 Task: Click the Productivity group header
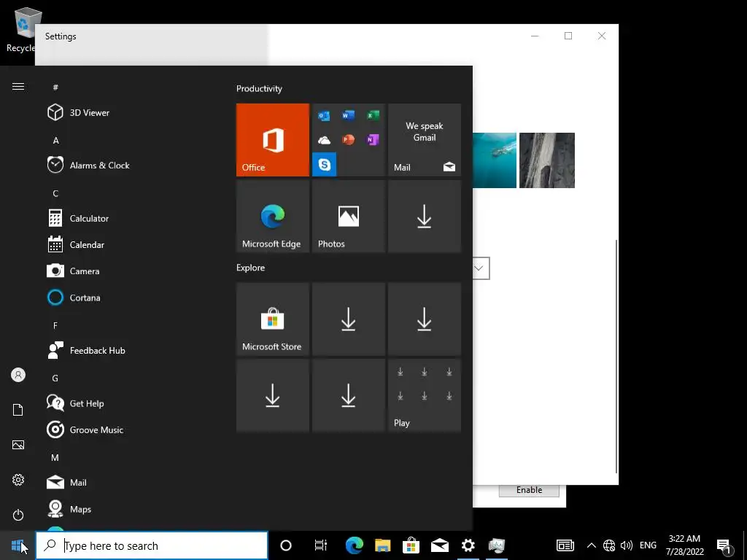click(x=259, y=88)
